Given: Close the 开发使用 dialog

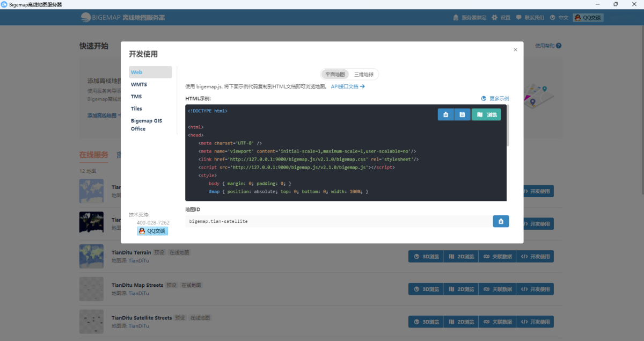Looking at the screenshot, I should 515,49.
